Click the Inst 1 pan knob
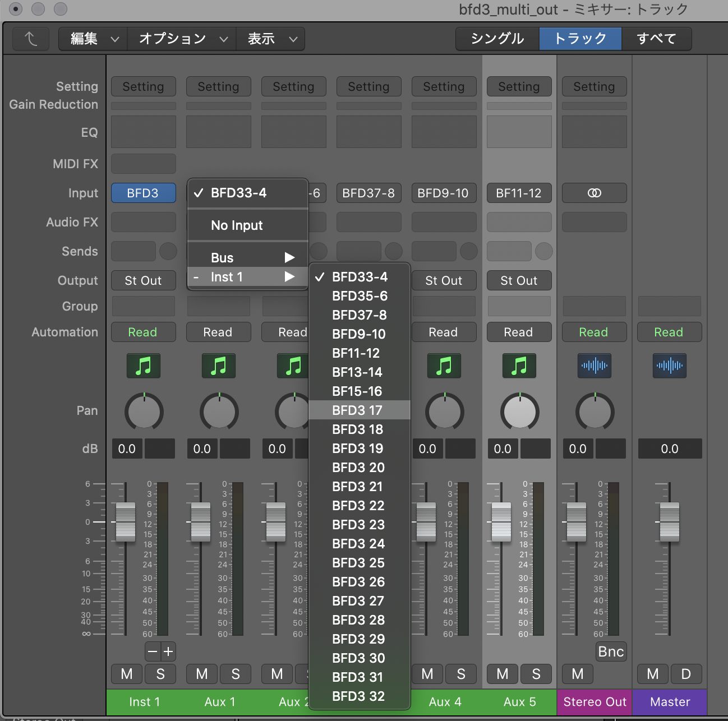This screenshot has width=728, height=721. tap(144, 412)
